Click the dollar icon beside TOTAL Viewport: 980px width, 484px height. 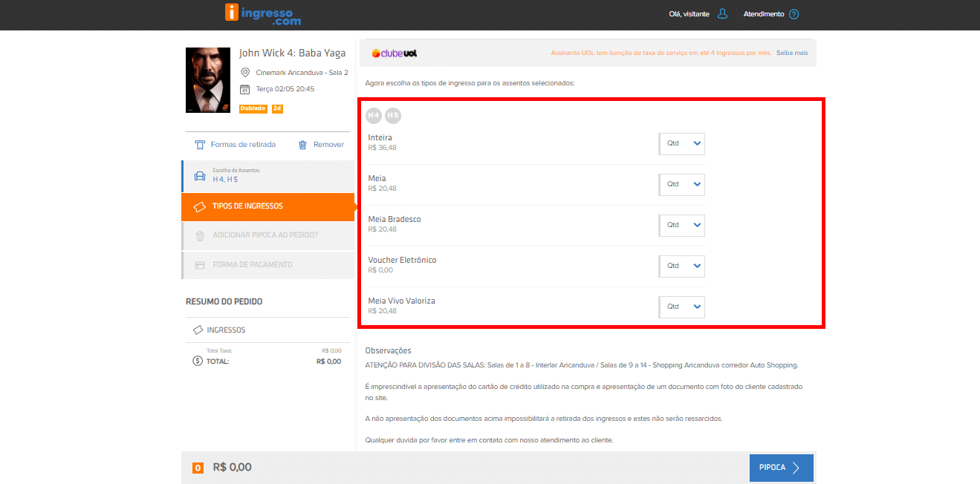point(198,362)
